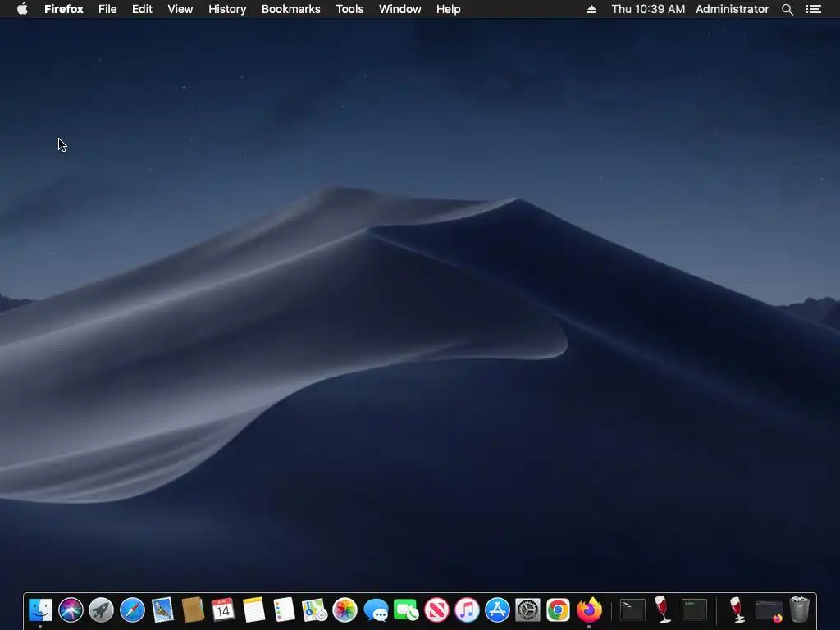Open System Preferences gear icon
This screenshot has height=630, width=840.
pos(527,609)
